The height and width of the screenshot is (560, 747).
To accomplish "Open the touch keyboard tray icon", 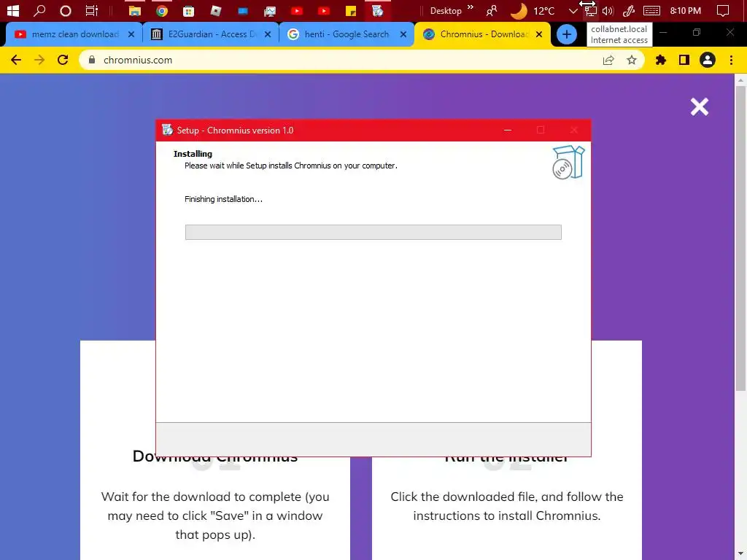I will point(651,10).
